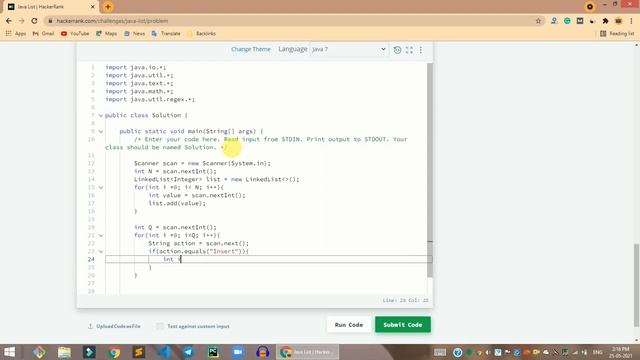Image resolution: width=640 pixels, height=360 pixels.
Task: Click the page vertical scrollbar thumb
Action: tap(637, 285)
